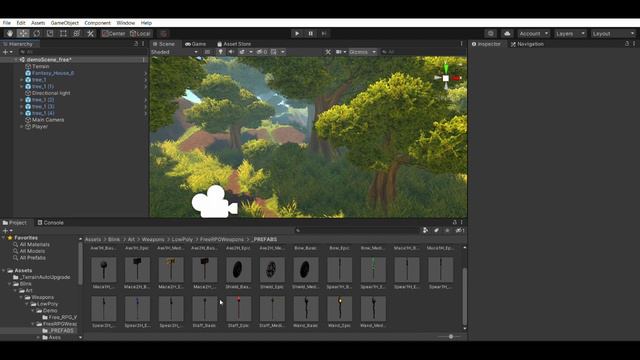Open the GameObject menu

point(64,23)
